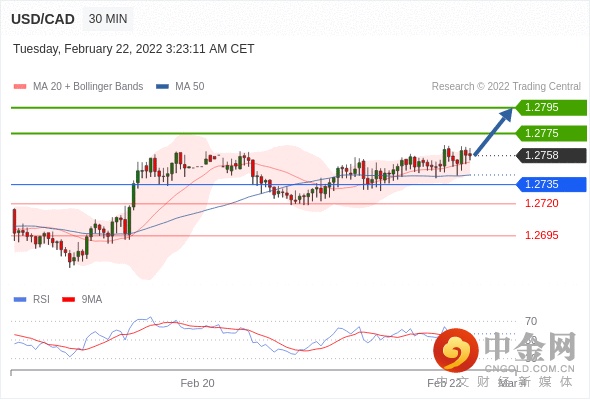
Task: Click the blue MA 50 legend swatch
Action: tap(162, 87)
